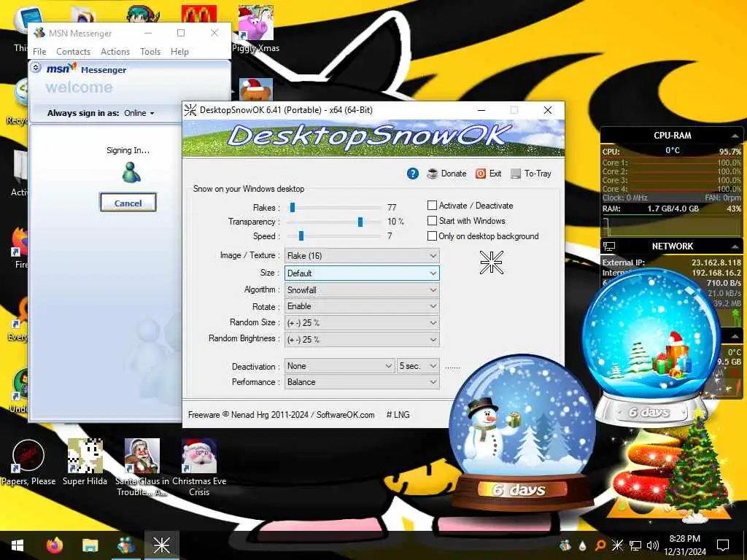Open the McDonald's logo desktop icon

tap(199, 15)
